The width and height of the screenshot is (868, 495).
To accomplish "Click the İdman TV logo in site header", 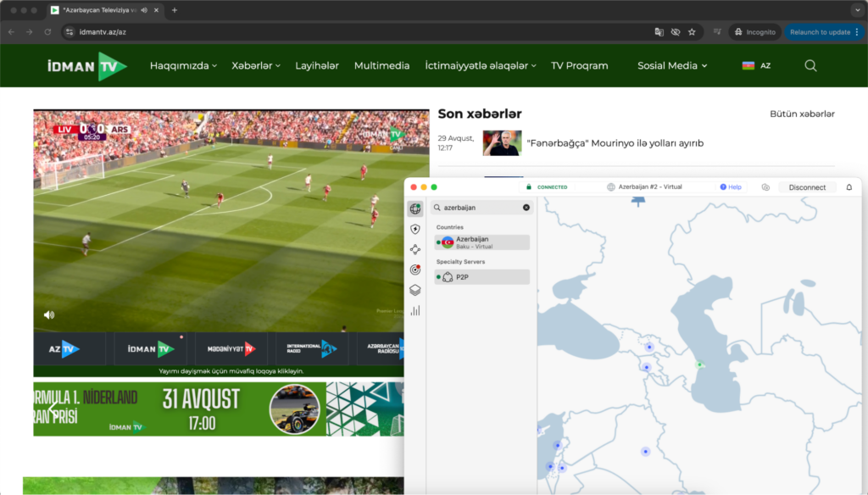I will point(87,66).
